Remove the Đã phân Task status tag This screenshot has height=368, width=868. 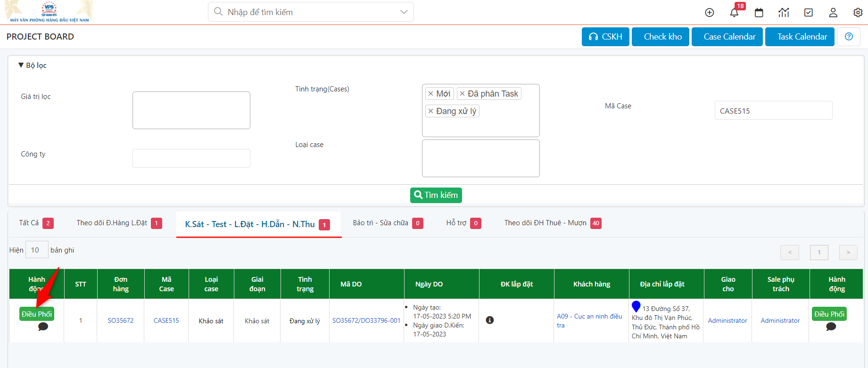[462, 94]
